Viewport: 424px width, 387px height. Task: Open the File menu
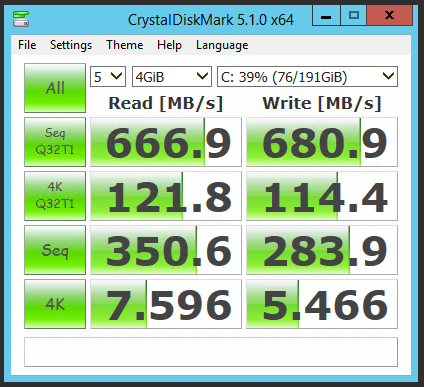click(x=27, y=45)
